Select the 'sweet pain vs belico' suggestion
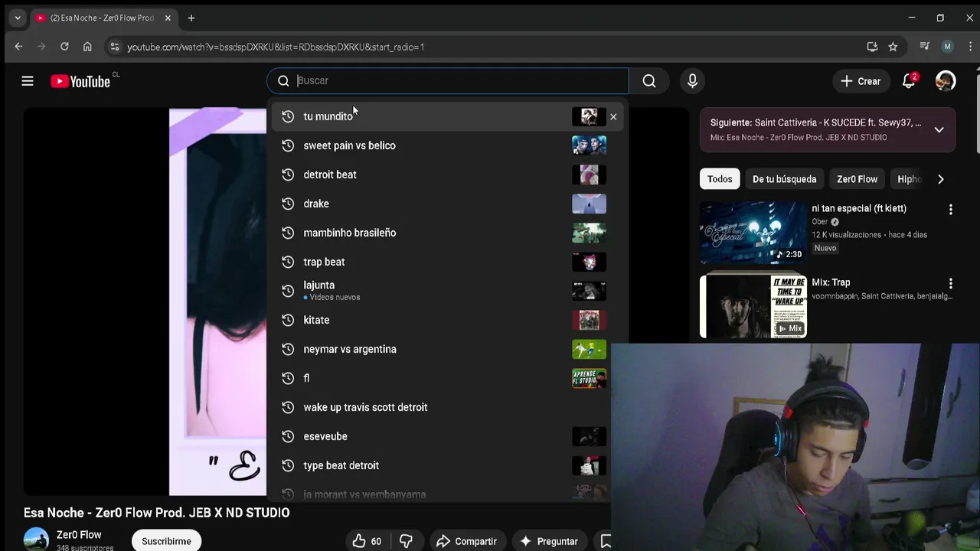This screenshot has width=980, height=551. (x=447, y=145)
